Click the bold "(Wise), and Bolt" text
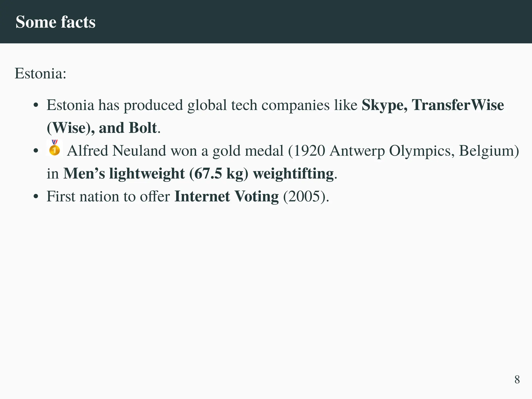Screen dimensions: 532x399 [x=102, y=128]
